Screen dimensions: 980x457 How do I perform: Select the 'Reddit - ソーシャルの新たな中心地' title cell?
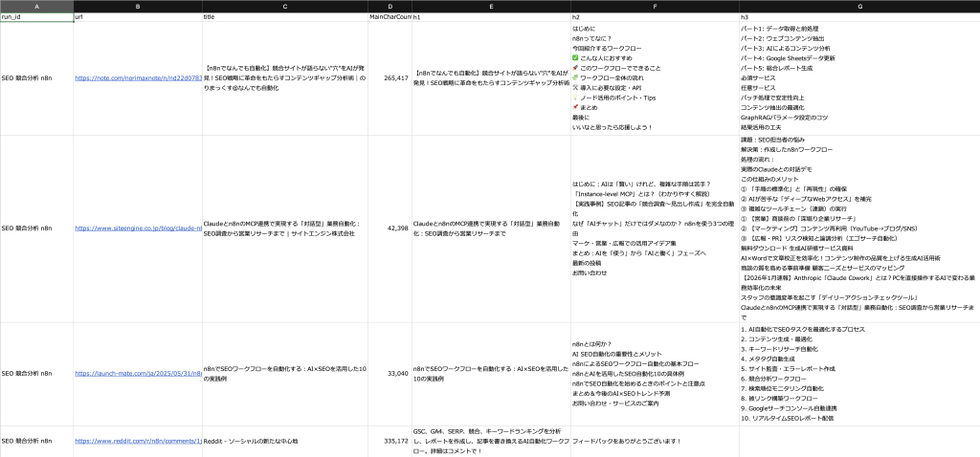point(285,441)
